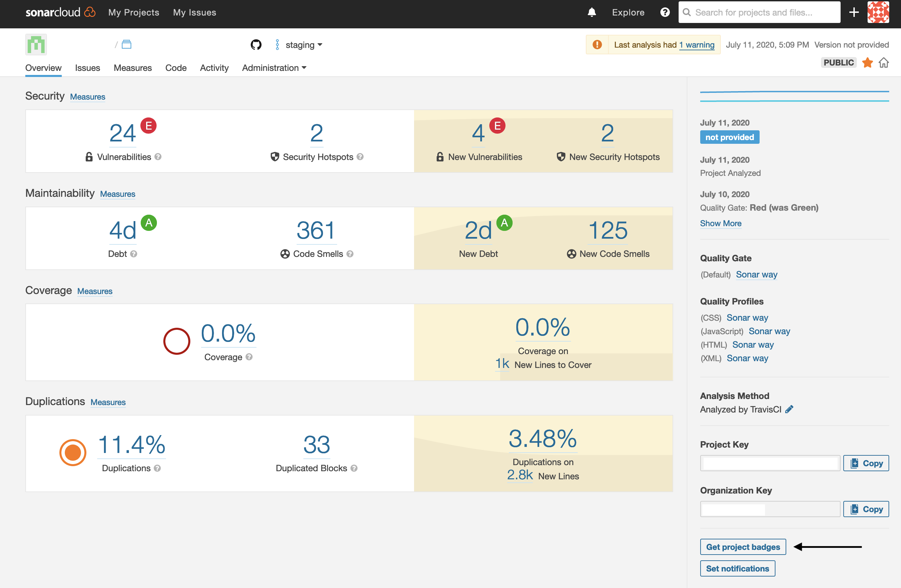
Task: Click the user avatar in top right
Action: point(878,12)
